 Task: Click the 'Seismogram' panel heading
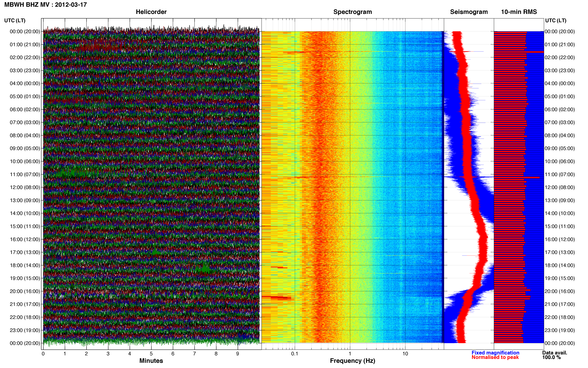tap(469, 12)
